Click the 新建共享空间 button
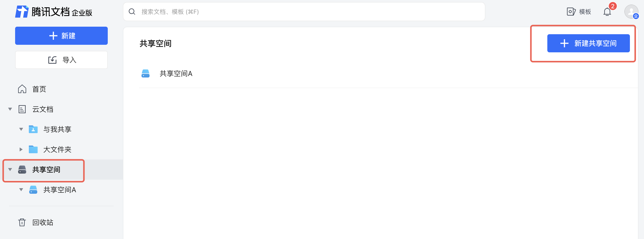Screen dimensions: 644x239 (588, 43)
